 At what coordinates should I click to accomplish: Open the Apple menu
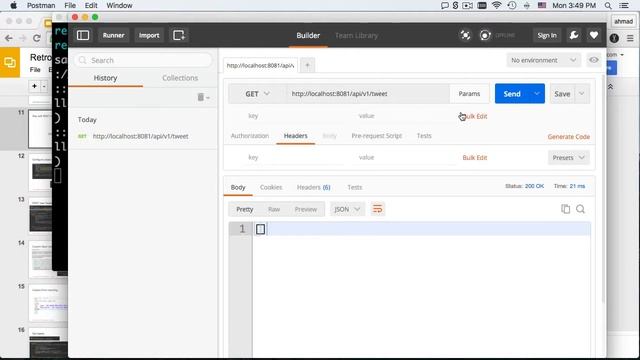pos(13,5)
